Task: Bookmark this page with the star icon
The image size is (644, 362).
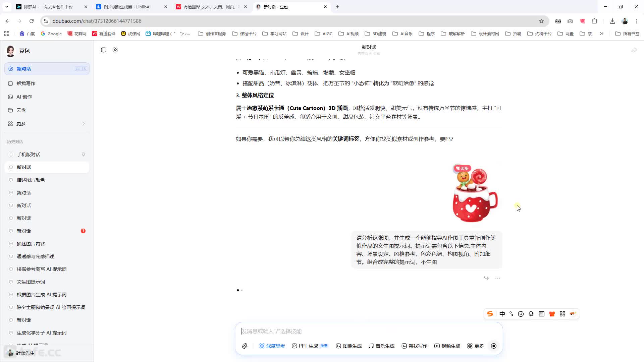Action: pyautogui.click(x=541, y=21)
